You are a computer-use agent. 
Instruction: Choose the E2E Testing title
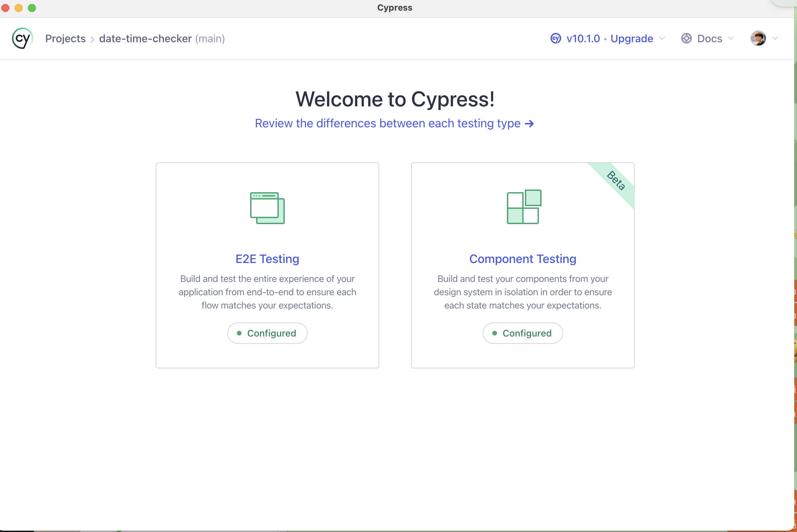(x=267, y=259)
